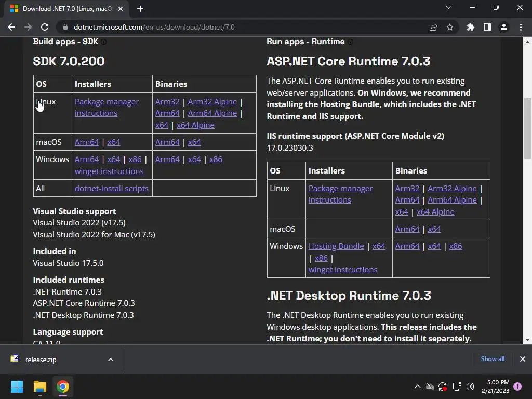Viewport: 532px width, 399px height.
Task: Open the Chrome profile icon
Action: [504, 27]
